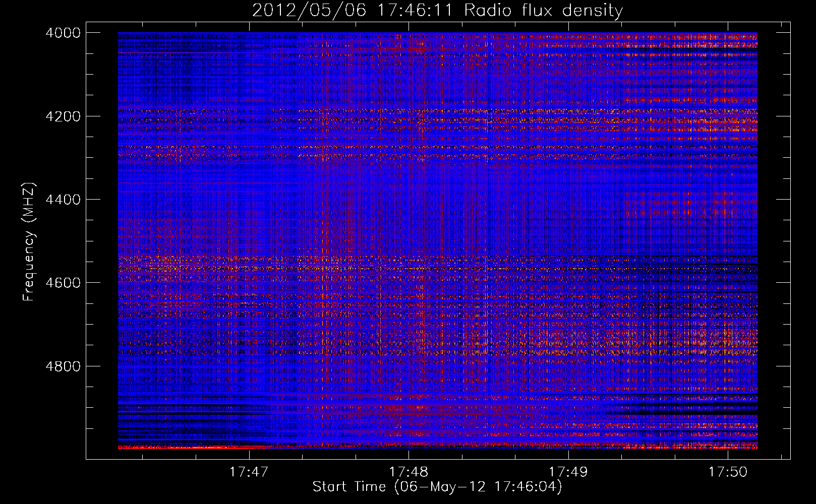
Task: Select the 4800 frequency axis label
Action: pyautogui.click(x=63, y=366)
